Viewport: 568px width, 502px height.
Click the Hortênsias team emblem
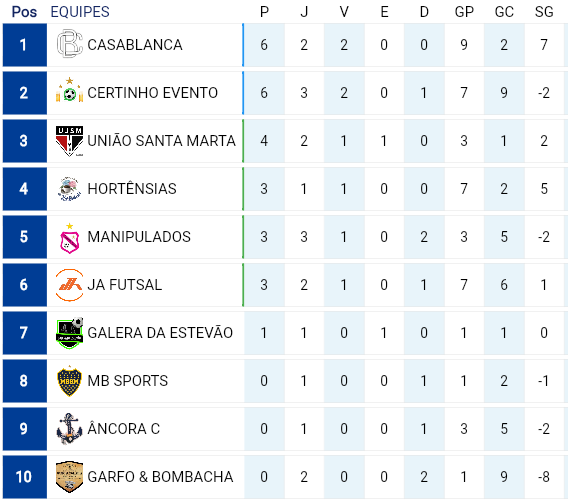[70, 189]
